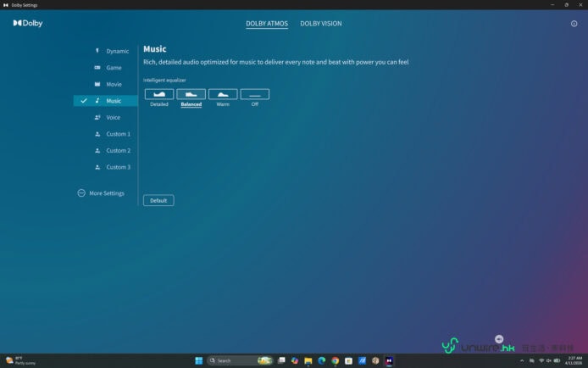Reset settings with the Default button
The height and width of the screenshot is (368, 588).
click(158, 200)
